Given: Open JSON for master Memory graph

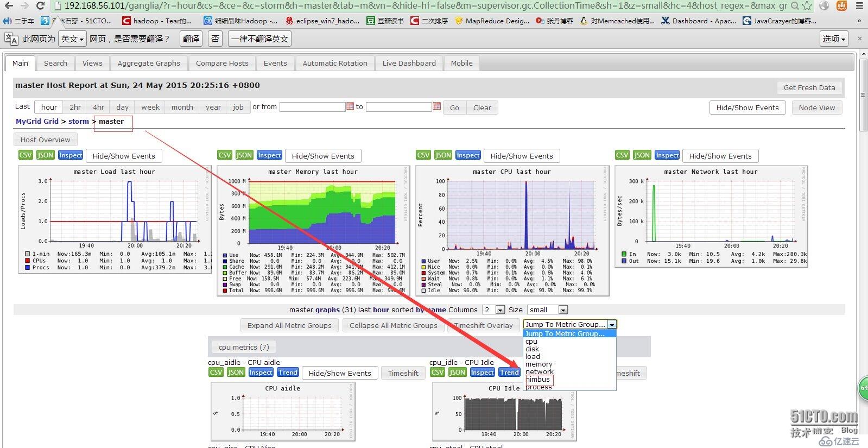Looking at the screenshot, I should 244,155.
